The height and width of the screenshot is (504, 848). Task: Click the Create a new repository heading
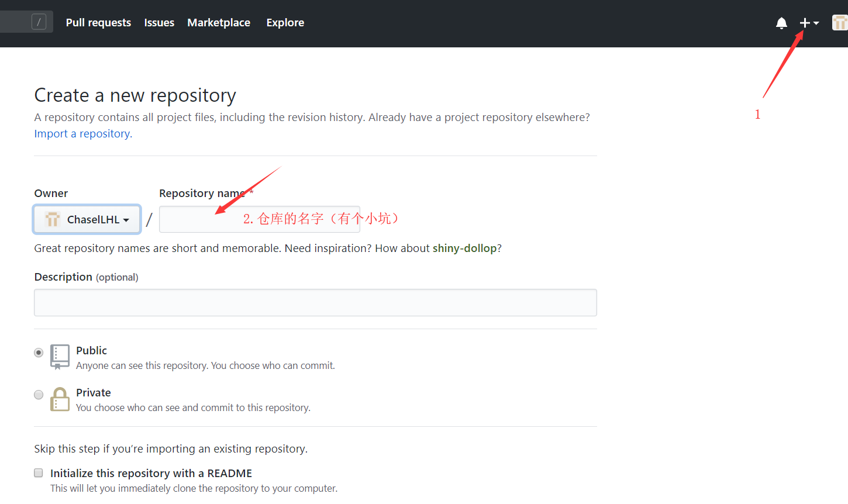pos(135,95)
